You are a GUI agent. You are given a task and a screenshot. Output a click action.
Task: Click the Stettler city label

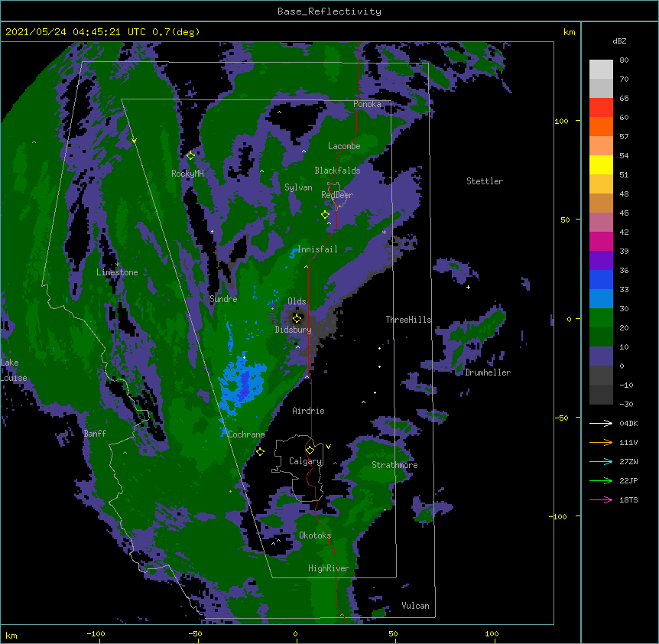[x=485, y=181]
